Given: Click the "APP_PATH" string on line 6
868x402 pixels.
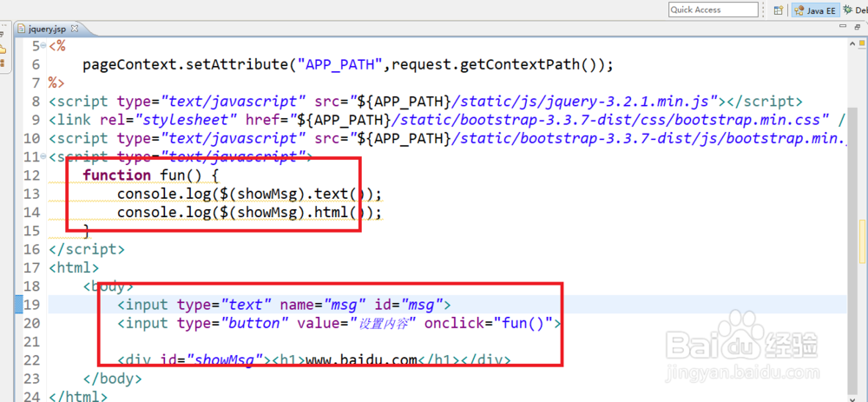Looking at the screenshot, I should 340,64.
